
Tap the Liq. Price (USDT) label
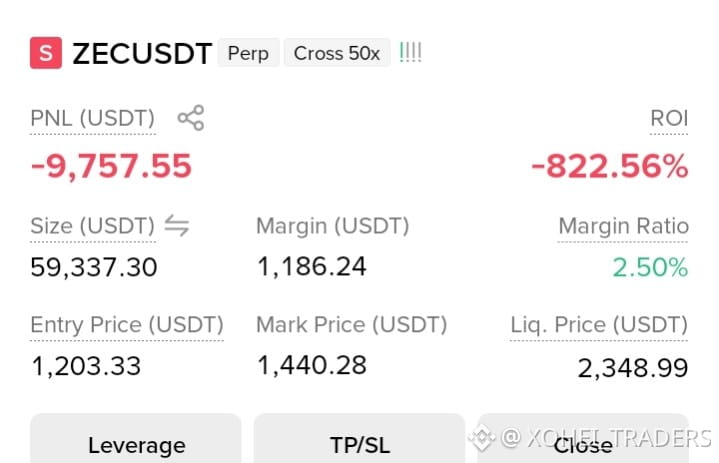click(x=599, y=325)
